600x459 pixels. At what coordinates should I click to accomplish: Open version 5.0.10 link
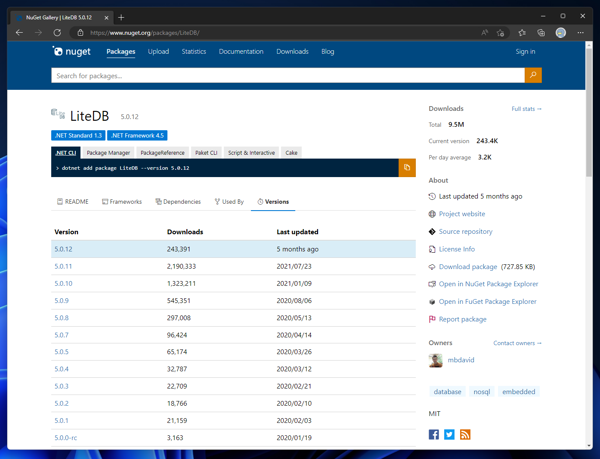pyautogui.click(x=63, y=283)
